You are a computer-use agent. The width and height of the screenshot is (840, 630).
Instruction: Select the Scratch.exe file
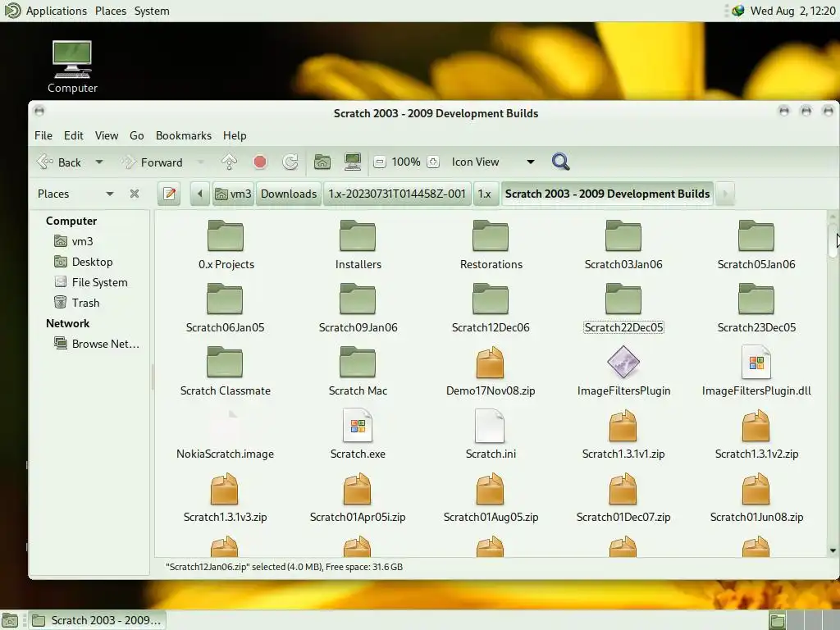click(358, 435)
